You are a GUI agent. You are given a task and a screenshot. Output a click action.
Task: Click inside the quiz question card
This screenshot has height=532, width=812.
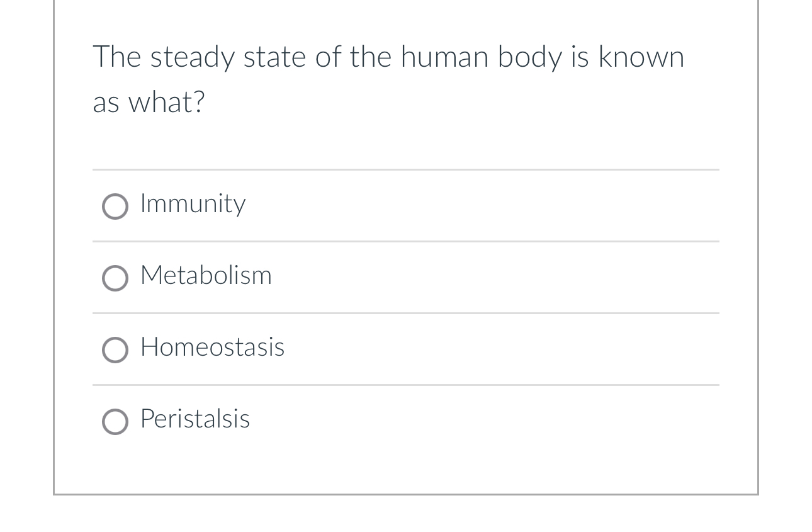[x=406, y=252]
